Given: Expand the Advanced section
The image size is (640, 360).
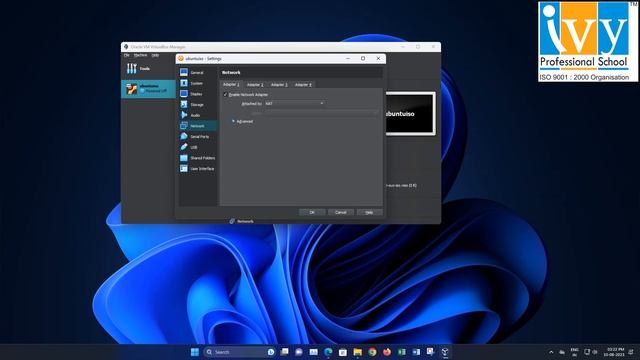Looking at the screenshot, I should coord(242,121).
